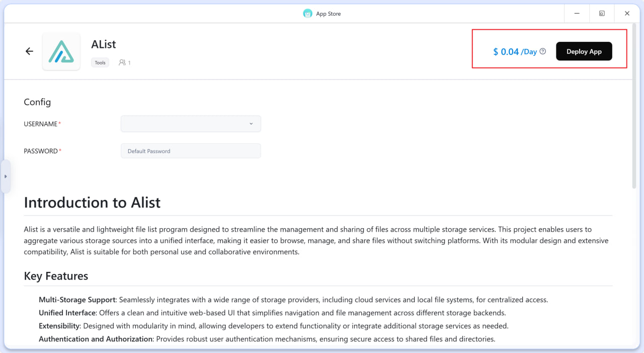Click the AList app title
Image resolution: width=644 pixels, height=353 pixels.
(104, 44)
